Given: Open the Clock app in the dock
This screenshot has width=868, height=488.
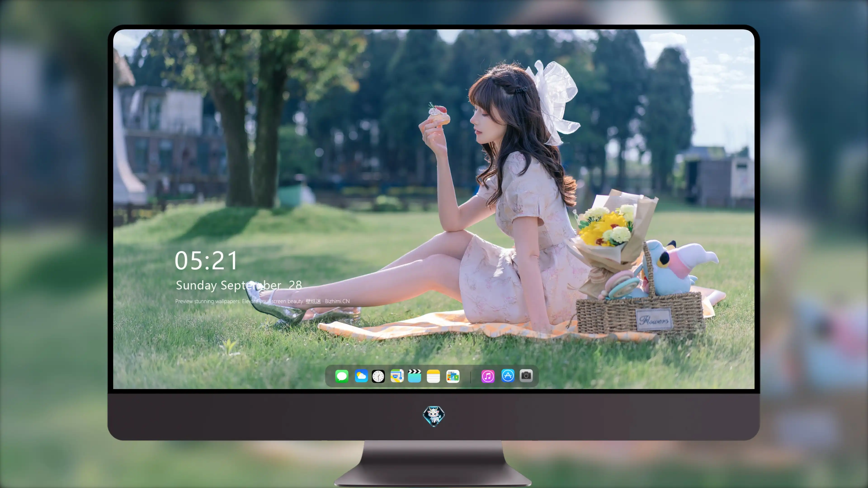Looking at the screenshot, I should [x=378, y=376].
